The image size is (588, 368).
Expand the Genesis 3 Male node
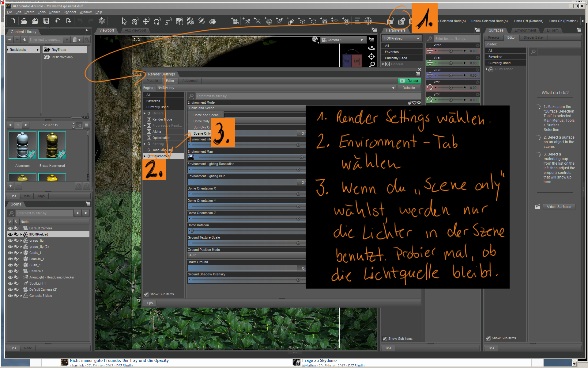[21, 296]
